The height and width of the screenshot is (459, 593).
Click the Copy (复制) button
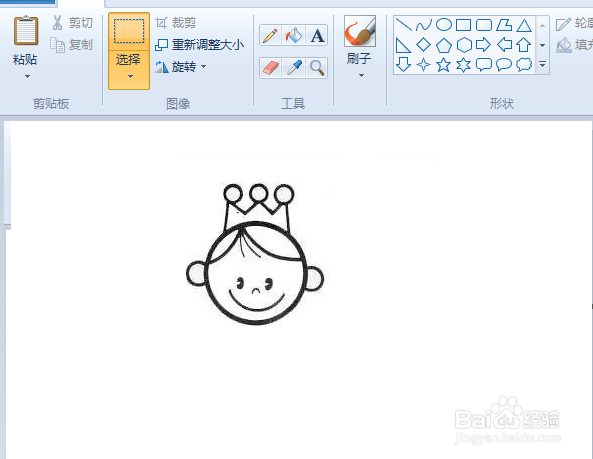(x=71, y=45)
